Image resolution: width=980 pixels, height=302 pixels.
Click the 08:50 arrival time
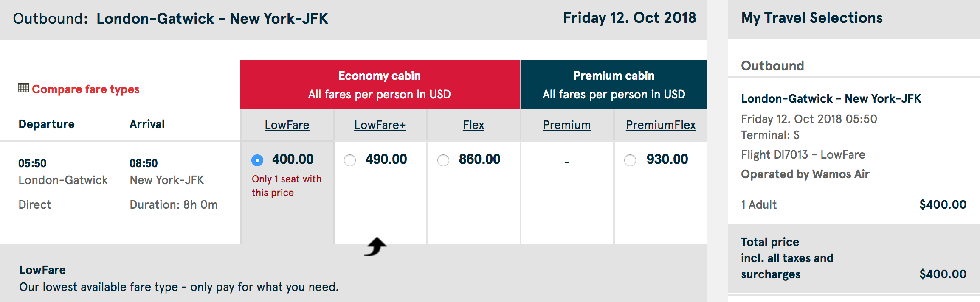click(x=144, y=163)
